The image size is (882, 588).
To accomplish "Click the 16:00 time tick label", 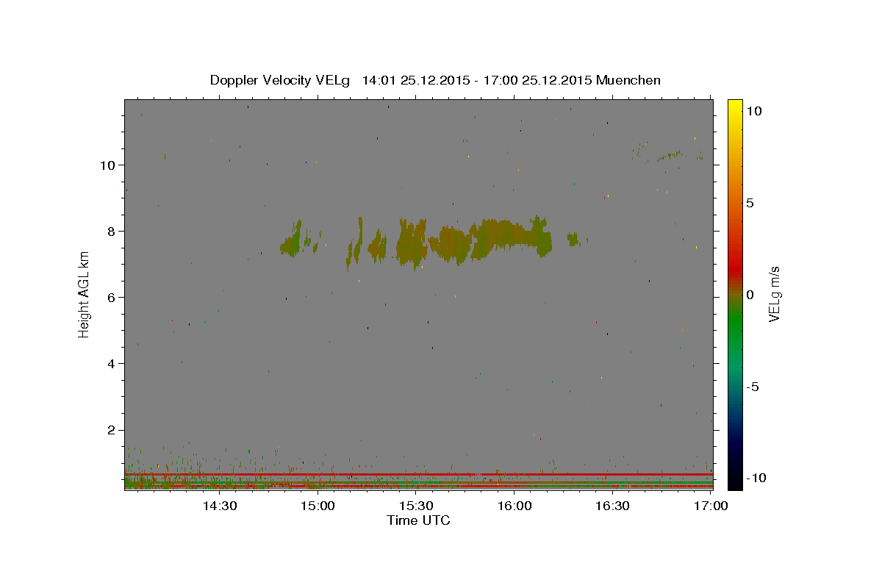I will (x=514, y=506).
